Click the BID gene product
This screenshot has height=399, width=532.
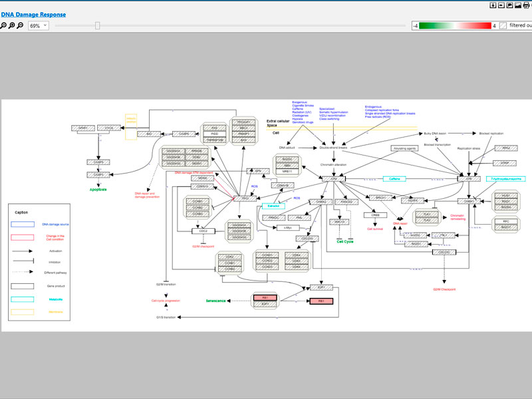tap(148, 134)
